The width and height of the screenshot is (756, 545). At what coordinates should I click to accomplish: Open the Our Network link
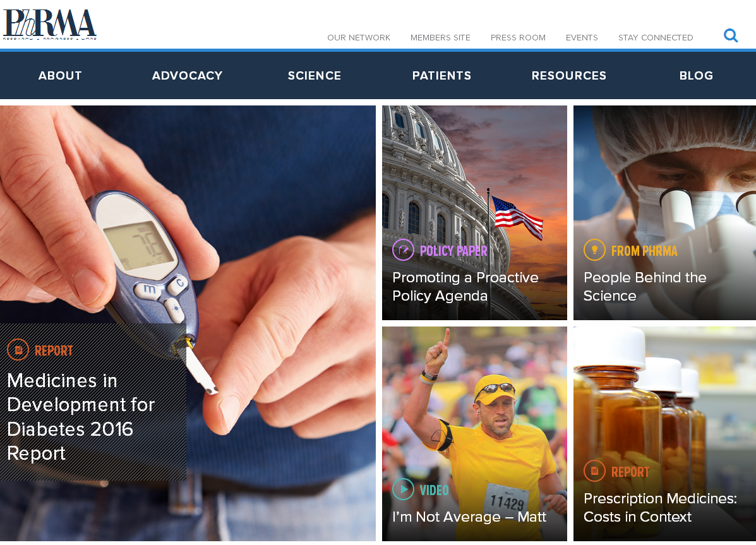coord(359,38)
